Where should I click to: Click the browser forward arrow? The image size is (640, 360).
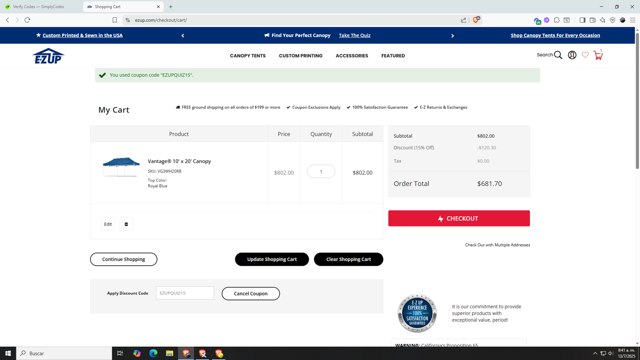pyautogui.click(x=17, y=20)
